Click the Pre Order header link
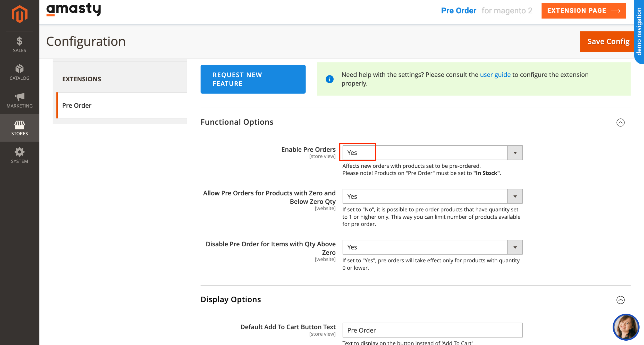 tap(459, 10)
